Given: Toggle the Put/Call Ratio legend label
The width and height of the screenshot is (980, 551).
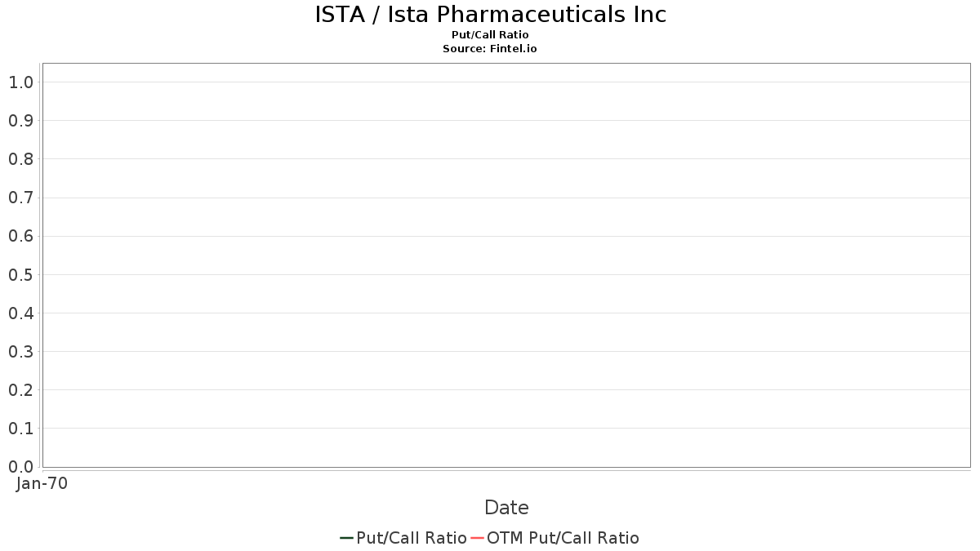Looking at the screenshot, I should 412,538.
